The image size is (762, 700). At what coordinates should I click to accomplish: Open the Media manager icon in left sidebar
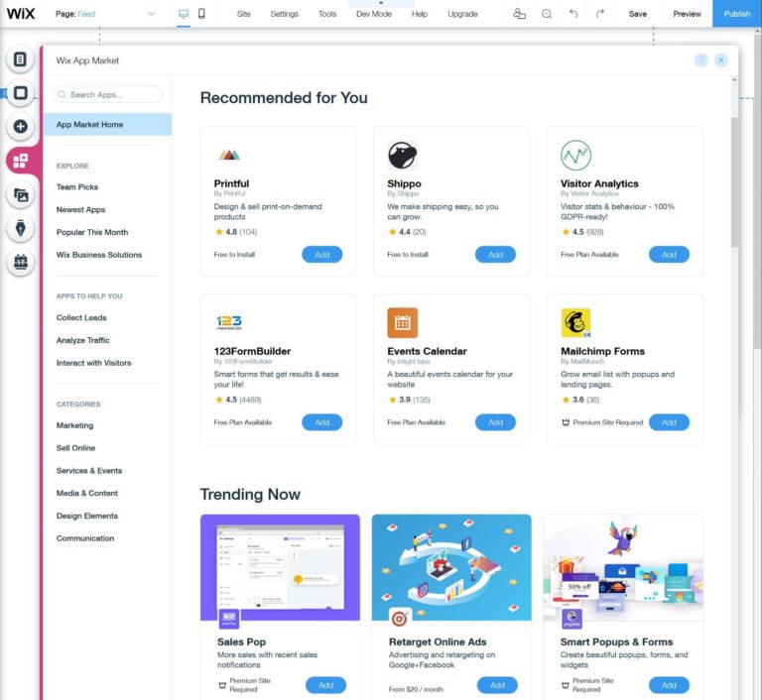[20, 194]
